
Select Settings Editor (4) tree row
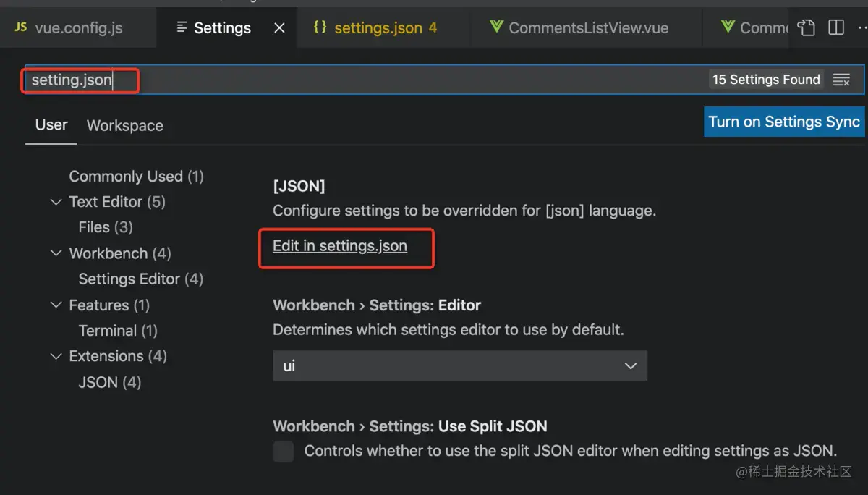140,279
